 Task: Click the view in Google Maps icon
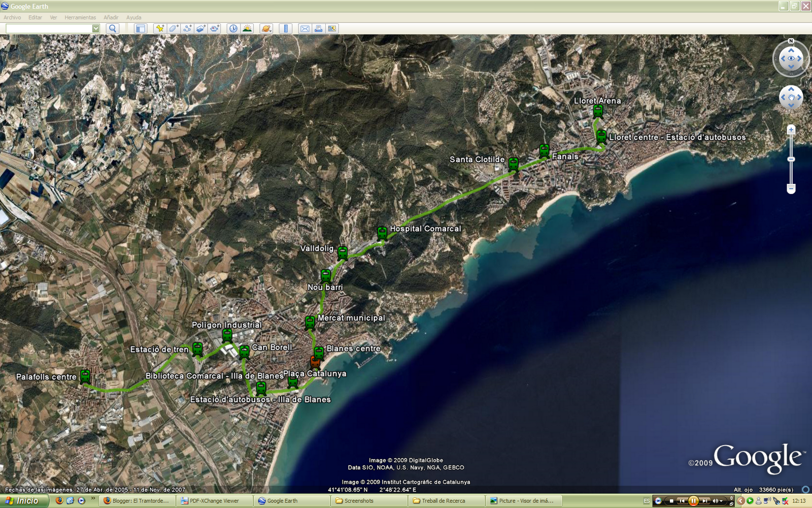point(332,28)
